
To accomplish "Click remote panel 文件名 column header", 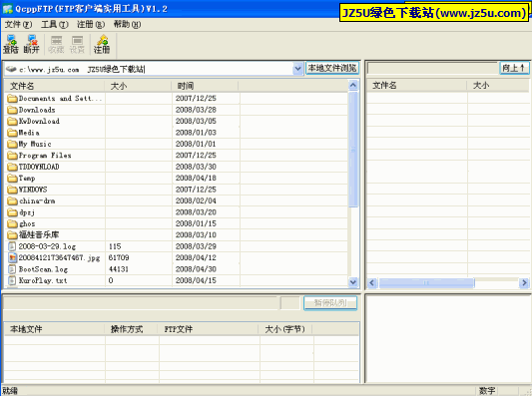I will 417,86.
